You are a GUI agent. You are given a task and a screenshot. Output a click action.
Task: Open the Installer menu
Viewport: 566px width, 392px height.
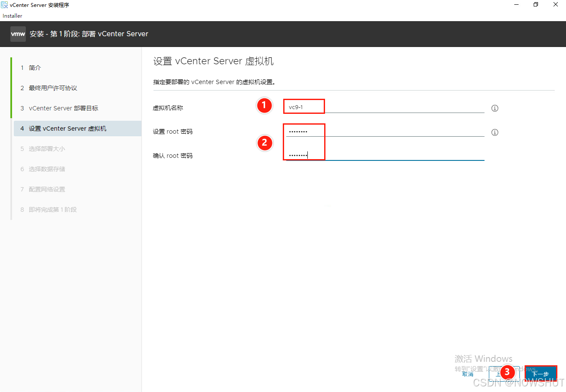pos(13,16)
